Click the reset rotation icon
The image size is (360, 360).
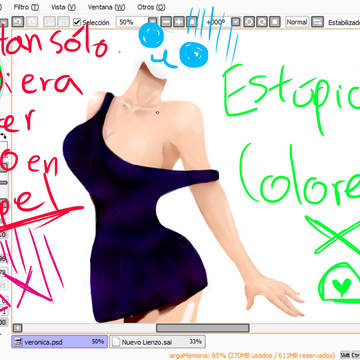tap(275, 22)
